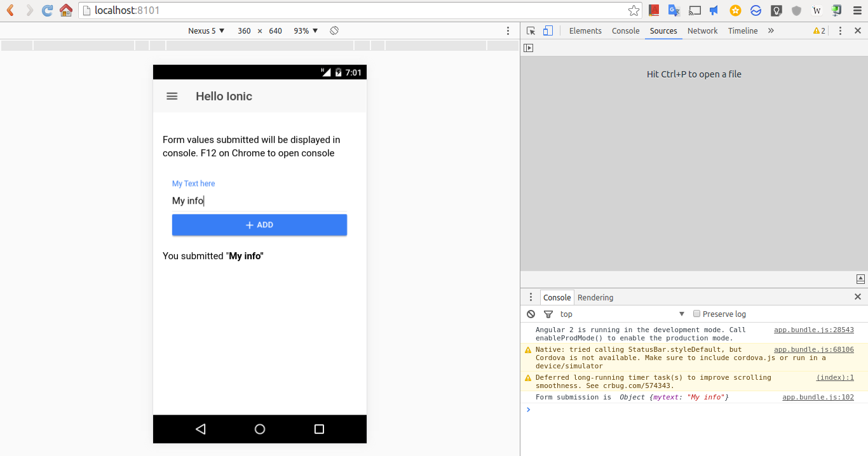Screen dimensions: 868x456
Task: Reload the page with the refresh icon
Action: click(x=47, y=10)
